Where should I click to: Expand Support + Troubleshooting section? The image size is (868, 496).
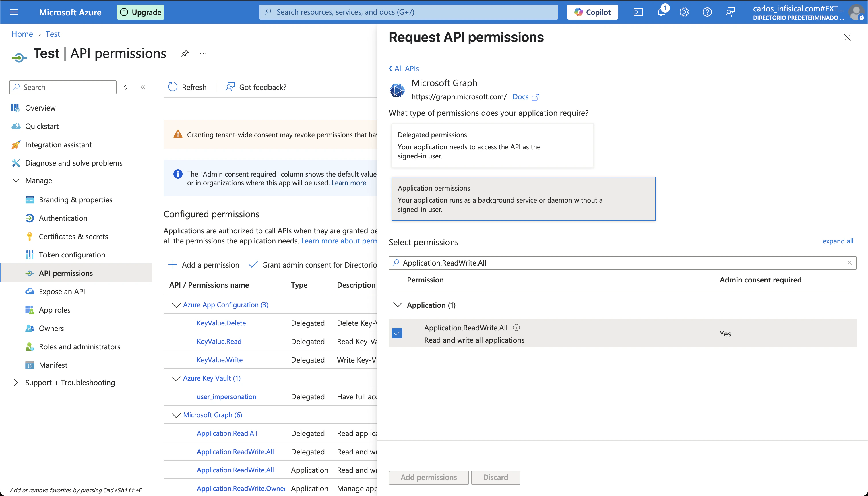coord(16,383)
